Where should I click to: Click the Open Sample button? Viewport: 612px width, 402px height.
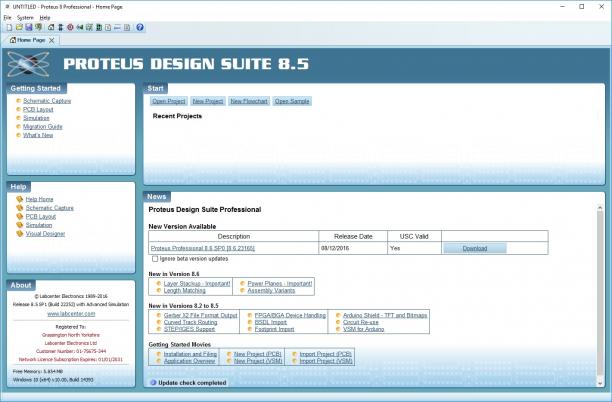pyautogui.click(x=292, y=101)
